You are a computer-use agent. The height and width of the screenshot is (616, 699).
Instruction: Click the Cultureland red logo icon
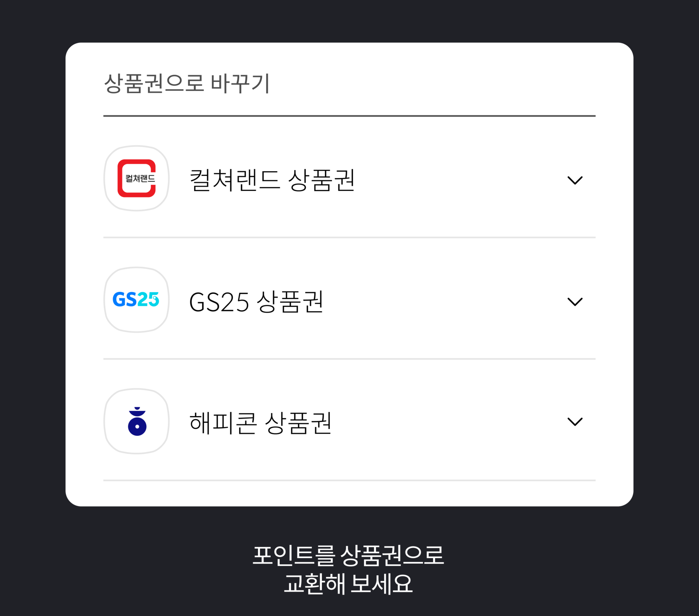click(137, 178)
